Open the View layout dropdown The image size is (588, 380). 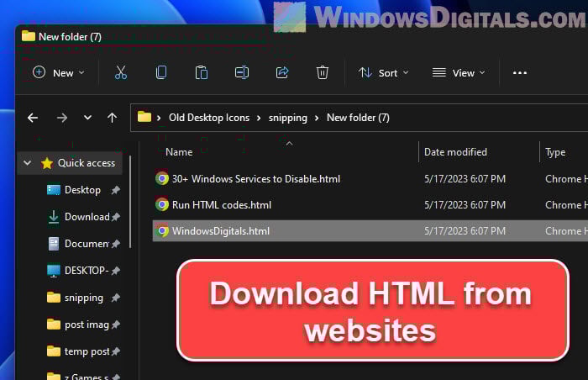(459, 73)
